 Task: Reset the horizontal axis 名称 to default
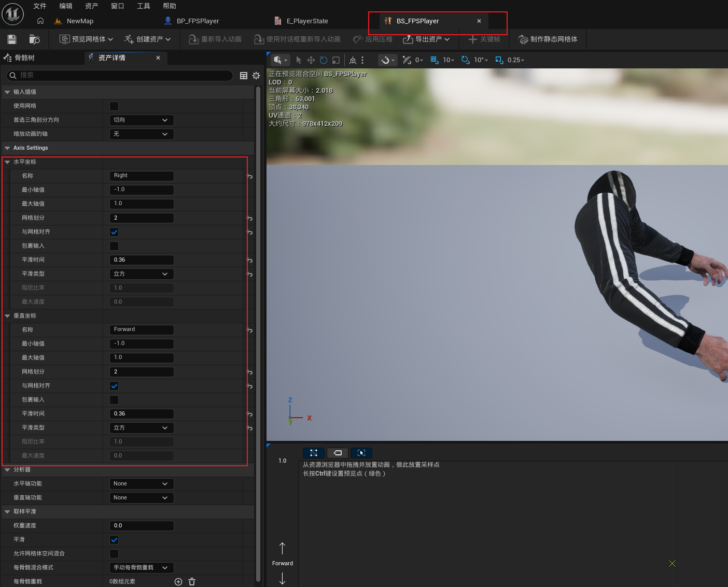click(249, 176)
